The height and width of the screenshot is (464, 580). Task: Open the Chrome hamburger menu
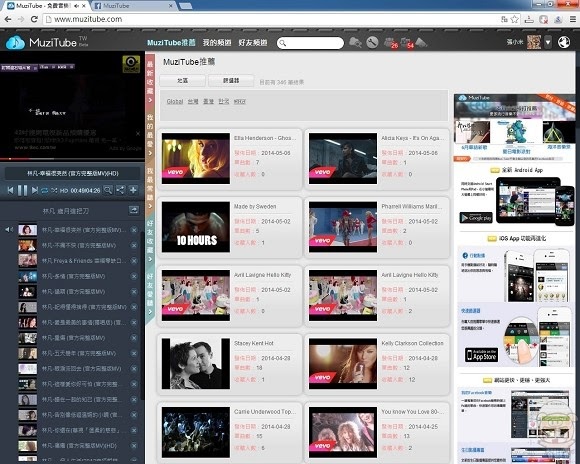(572, 19)
